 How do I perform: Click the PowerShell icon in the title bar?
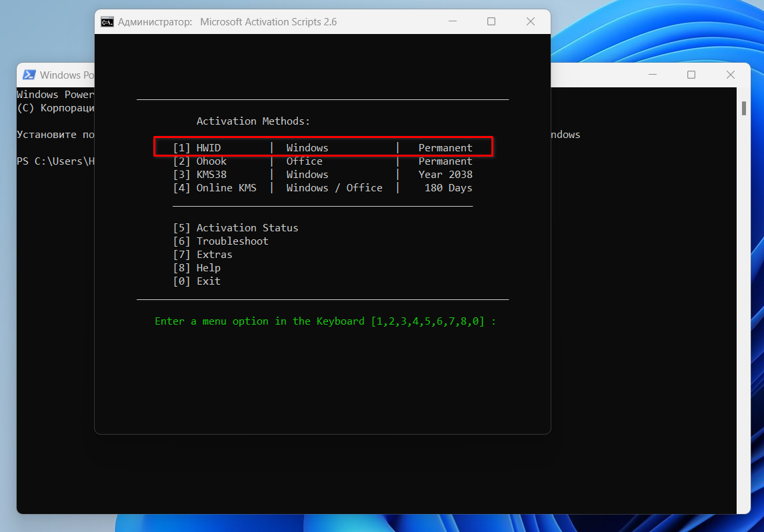[x=29, y=75]
